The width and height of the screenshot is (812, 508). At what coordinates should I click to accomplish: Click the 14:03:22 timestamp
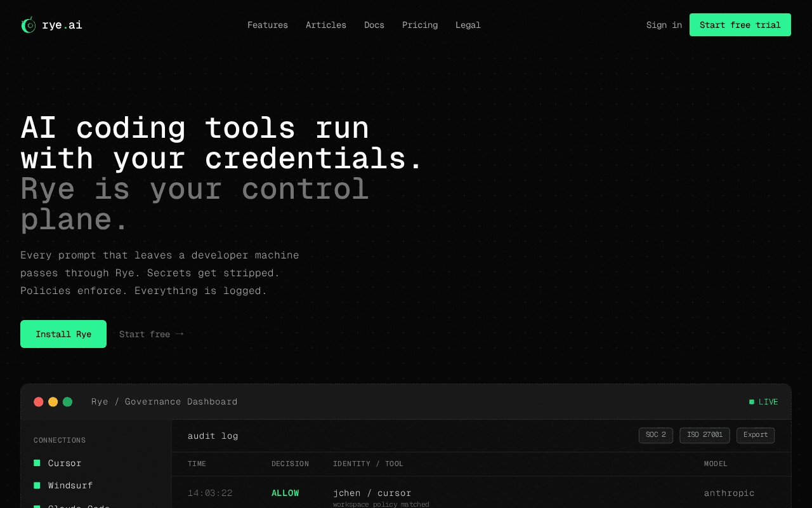pos(210,493)
